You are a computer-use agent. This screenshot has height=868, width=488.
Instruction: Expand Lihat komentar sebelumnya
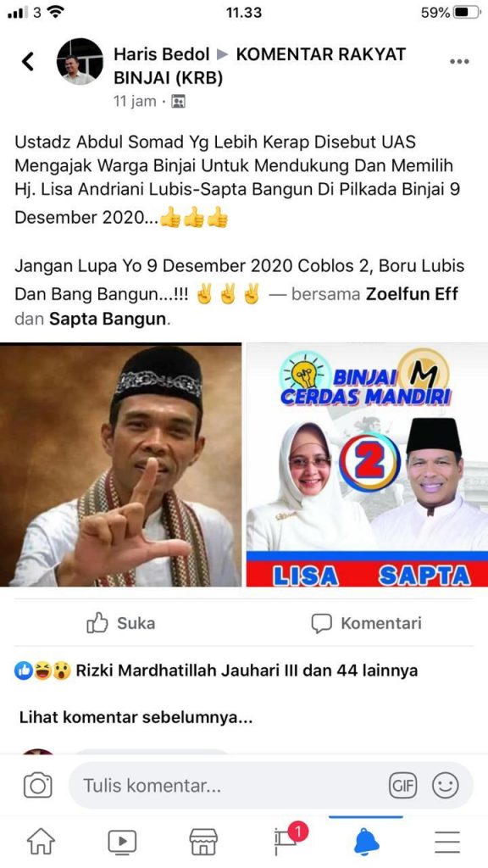coord(136,718)
